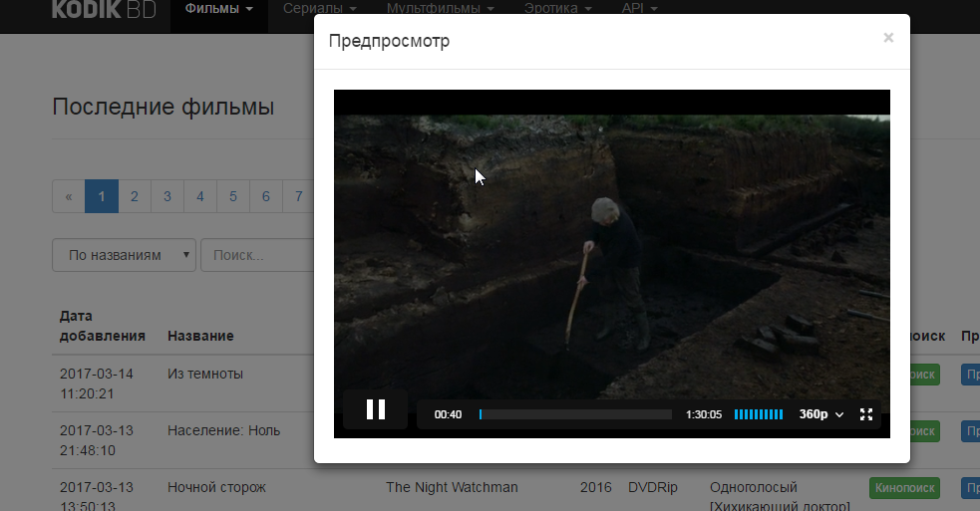Open the По названиям search type dropdown
The image size is (980, 511).
click(x=124, y=255)
